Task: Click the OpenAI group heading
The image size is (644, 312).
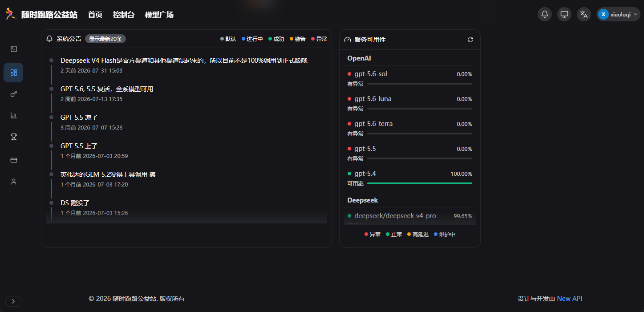Action: [359, 58]
